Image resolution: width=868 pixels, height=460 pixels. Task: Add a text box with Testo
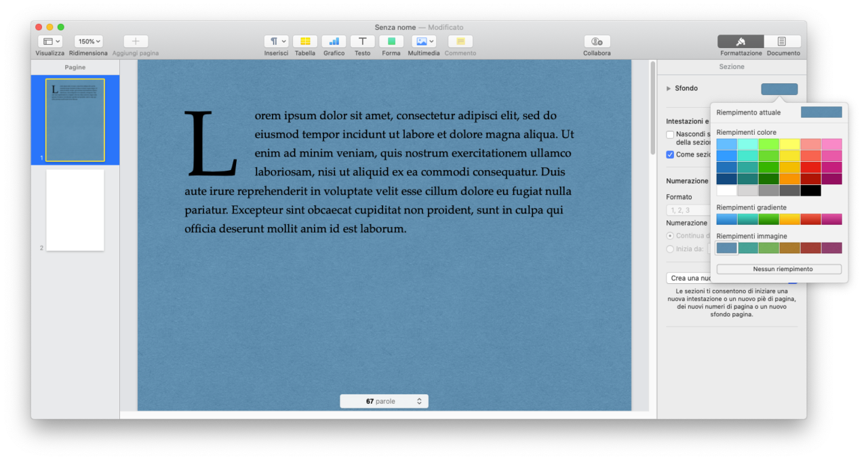pos(363,41)
